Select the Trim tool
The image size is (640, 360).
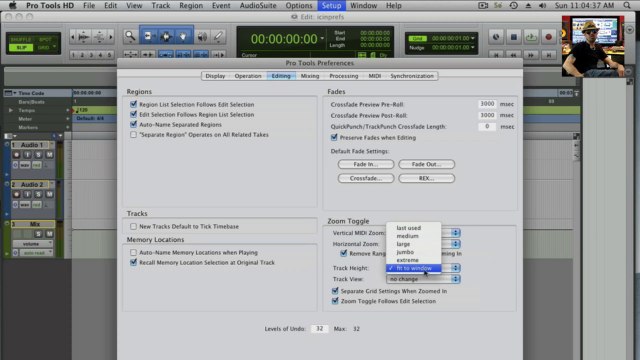pos(148,36)
